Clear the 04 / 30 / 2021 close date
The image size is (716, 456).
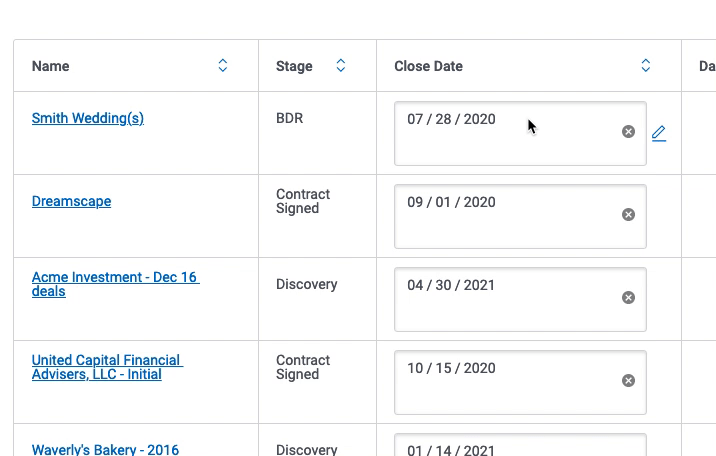pyautogui.click(x=628, y=298)
